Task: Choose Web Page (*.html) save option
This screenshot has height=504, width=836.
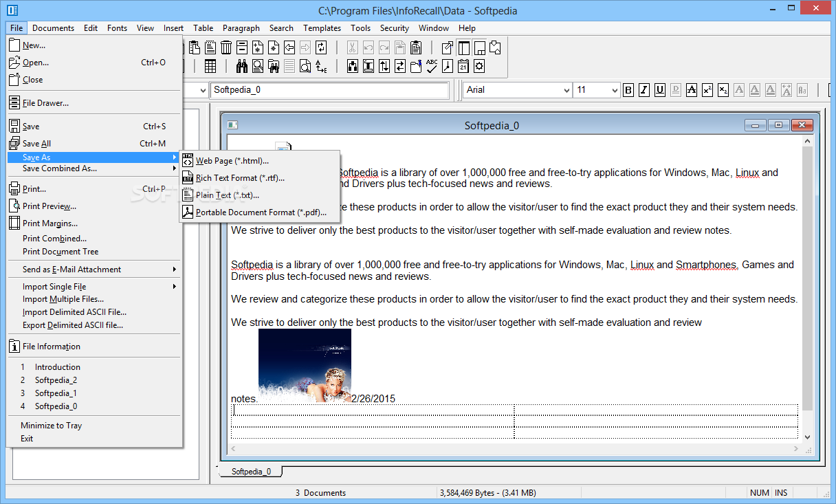Action: [x=260, y=161]
